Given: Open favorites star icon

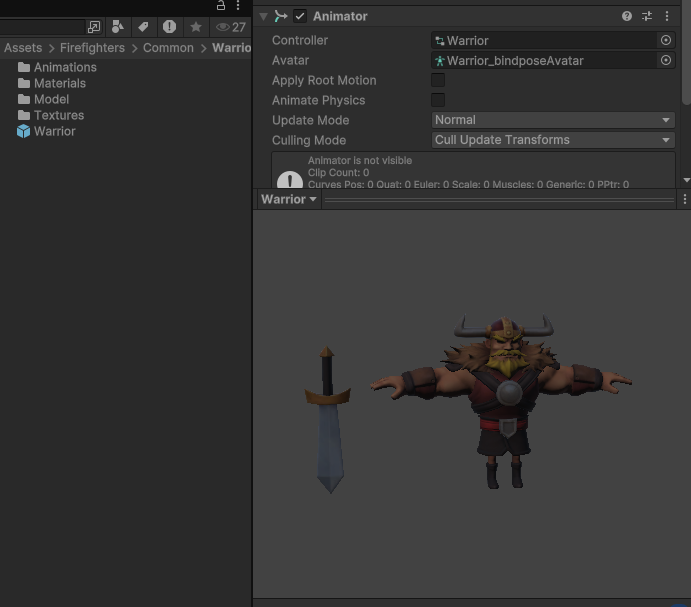Looking at the screenshot, I should (196, 27).
